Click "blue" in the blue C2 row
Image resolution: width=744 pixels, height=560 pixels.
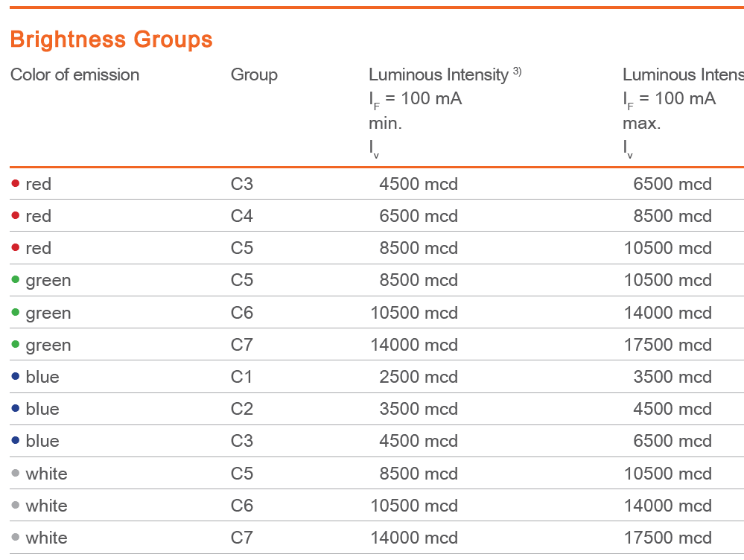click(x=42, y=409)
